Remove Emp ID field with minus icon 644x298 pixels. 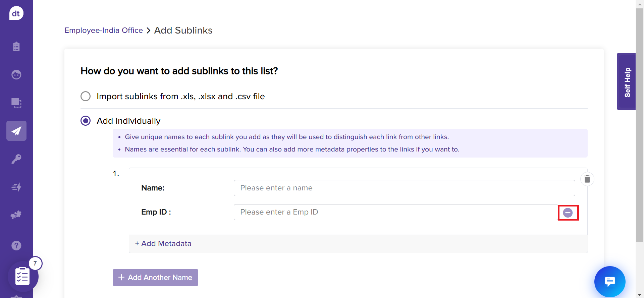(568, 213)
